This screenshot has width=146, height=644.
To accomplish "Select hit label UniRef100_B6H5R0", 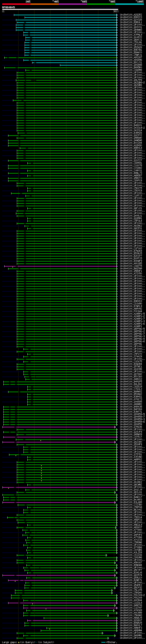I will pyautogui.click(x=131, y=67).
